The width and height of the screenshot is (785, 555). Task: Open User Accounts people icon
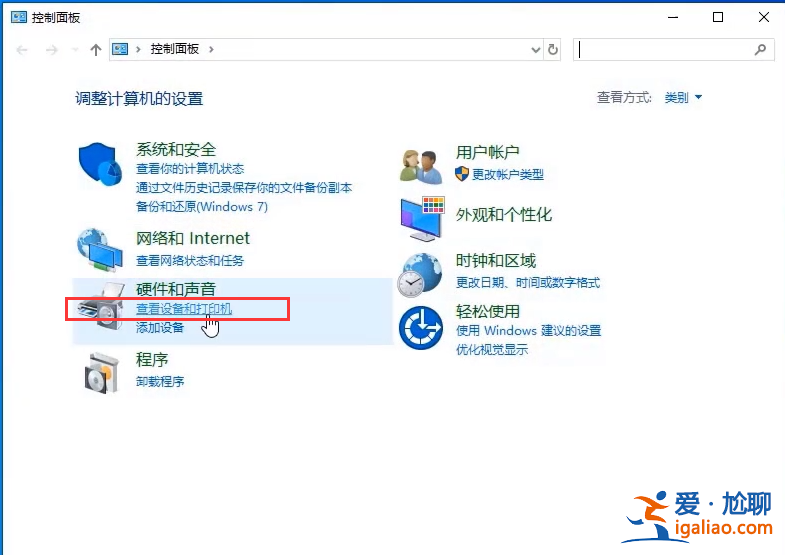point(421,167)
